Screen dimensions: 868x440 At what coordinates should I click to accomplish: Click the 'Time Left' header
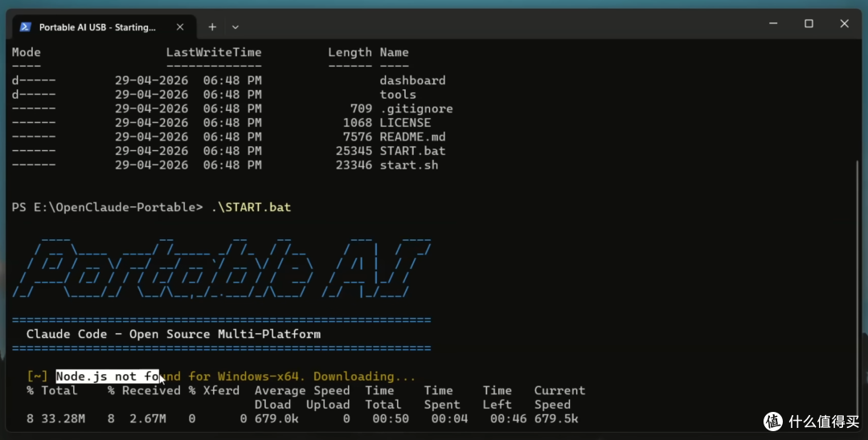(x=497, y=397)
